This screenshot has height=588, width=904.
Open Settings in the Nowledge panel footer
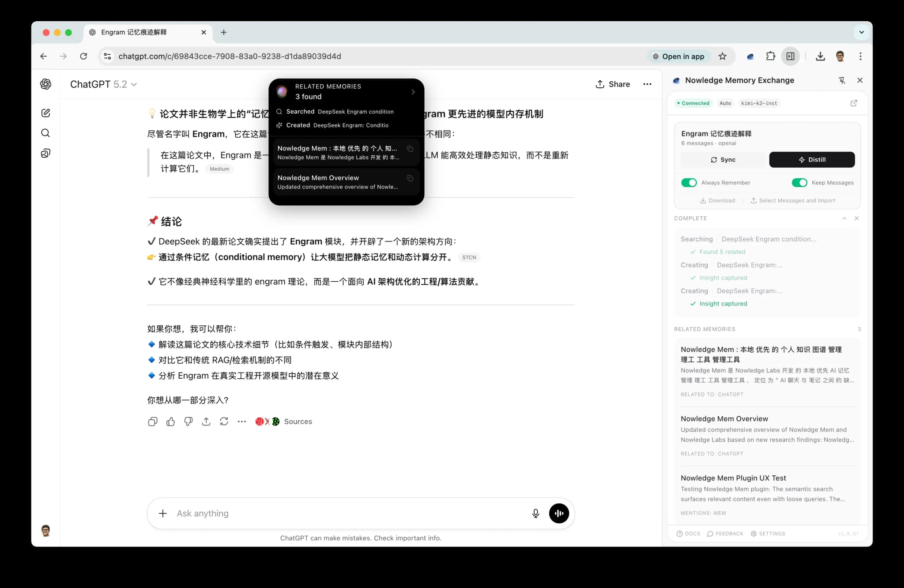[768, 533]
